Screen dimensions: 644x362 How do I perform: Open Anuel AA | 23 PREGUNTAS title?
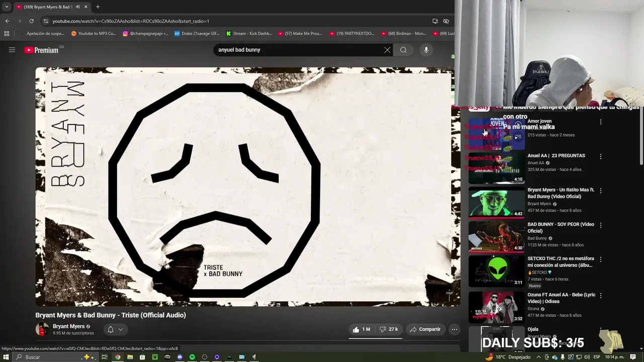pos(556,156)
